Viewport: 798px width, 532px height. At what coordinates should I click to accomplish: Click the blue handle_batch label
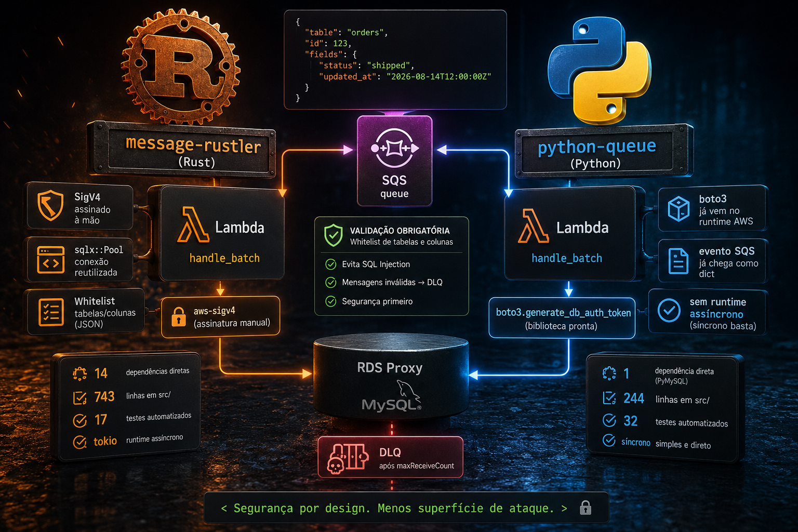point(567,258)
